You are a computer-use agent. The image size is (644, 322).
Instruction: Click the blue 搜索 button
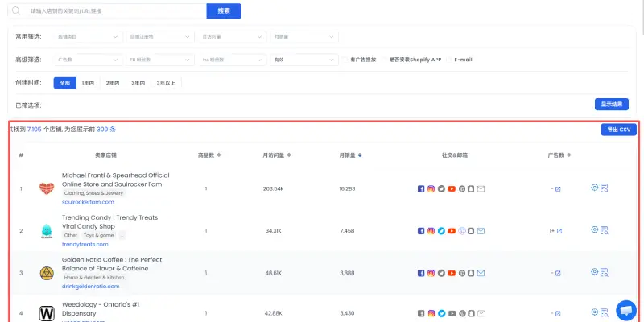pyautogui.click(x=224, y=11)
